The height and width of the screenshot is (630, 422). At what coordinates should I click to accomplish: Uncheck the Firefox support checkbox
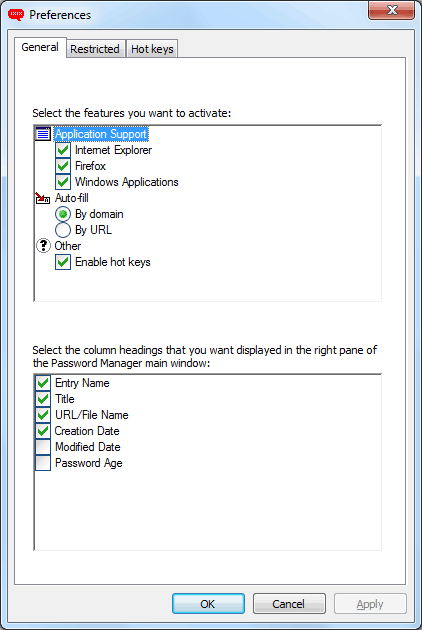click(63, 166)
